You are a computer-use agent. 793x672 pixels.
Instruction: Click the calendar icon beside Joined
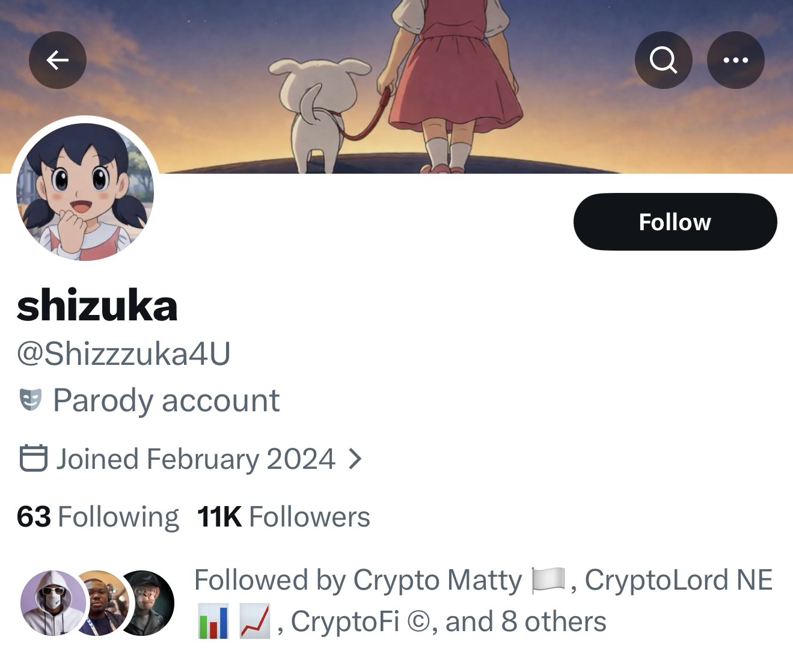[x=34, y=459]
